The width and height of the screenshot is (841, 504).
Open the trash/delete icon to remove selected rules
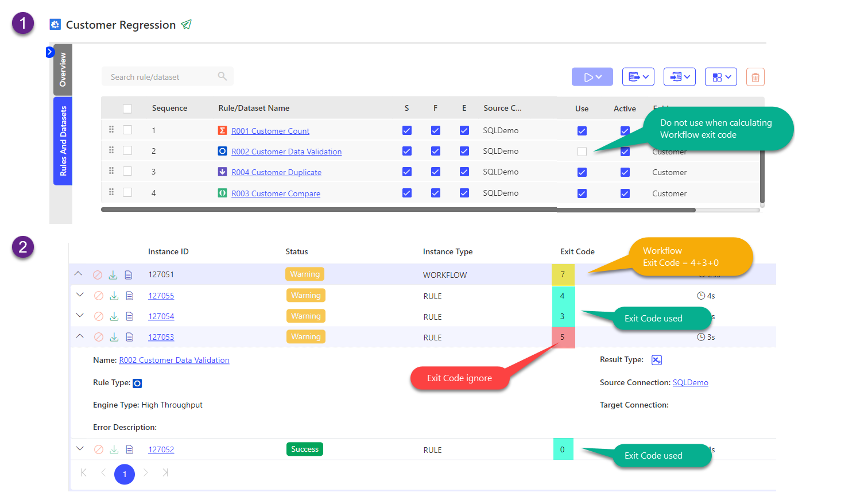point(755,76)
